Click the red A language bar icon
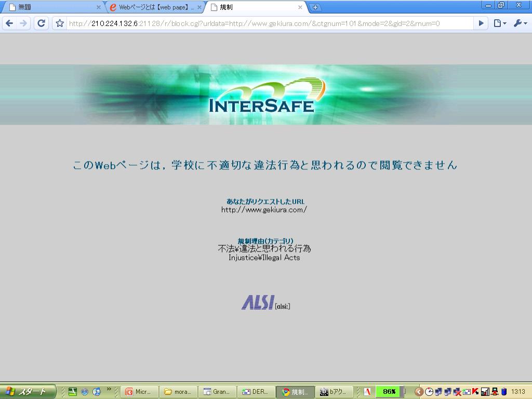Screen dimensions: 532x399 pyautogui.click(x=367, y=392)
